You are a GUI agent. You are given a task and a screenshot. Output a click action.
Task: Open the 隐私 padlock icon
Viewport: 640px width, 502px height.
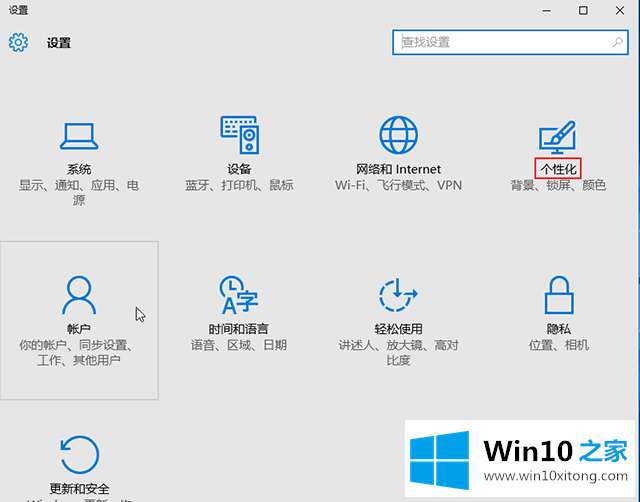559,295
